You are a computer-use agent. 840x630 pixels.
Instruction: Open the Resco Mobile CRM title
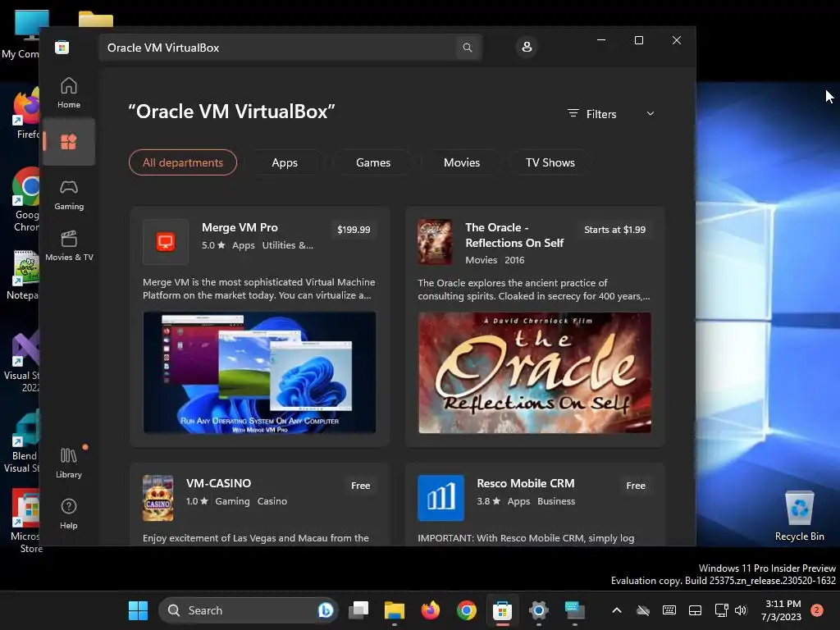(x=526, y=483)
